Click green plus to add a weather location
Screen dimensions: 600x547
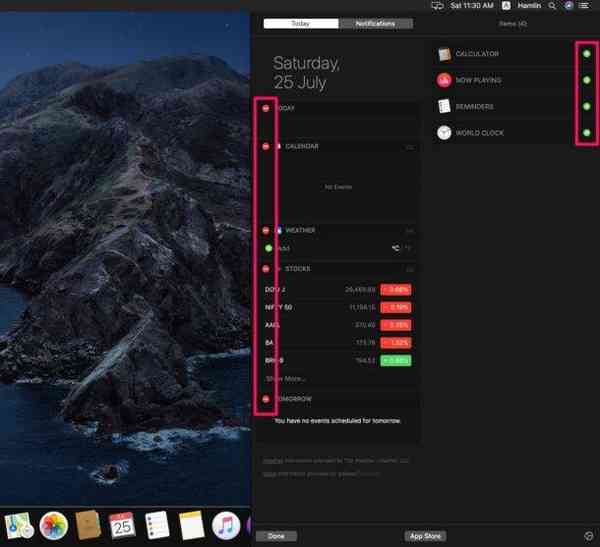coord(269,248)
